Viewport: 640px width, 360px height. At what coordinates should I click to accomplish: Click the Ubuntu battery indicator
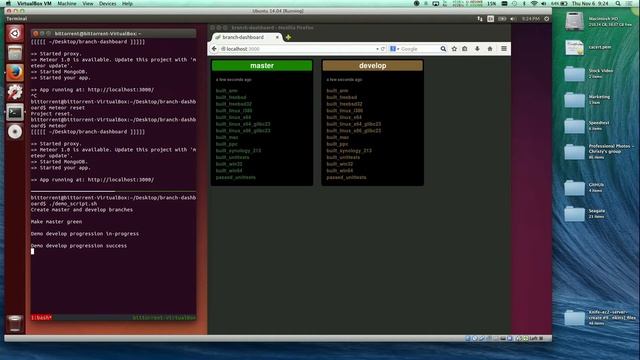502,19
